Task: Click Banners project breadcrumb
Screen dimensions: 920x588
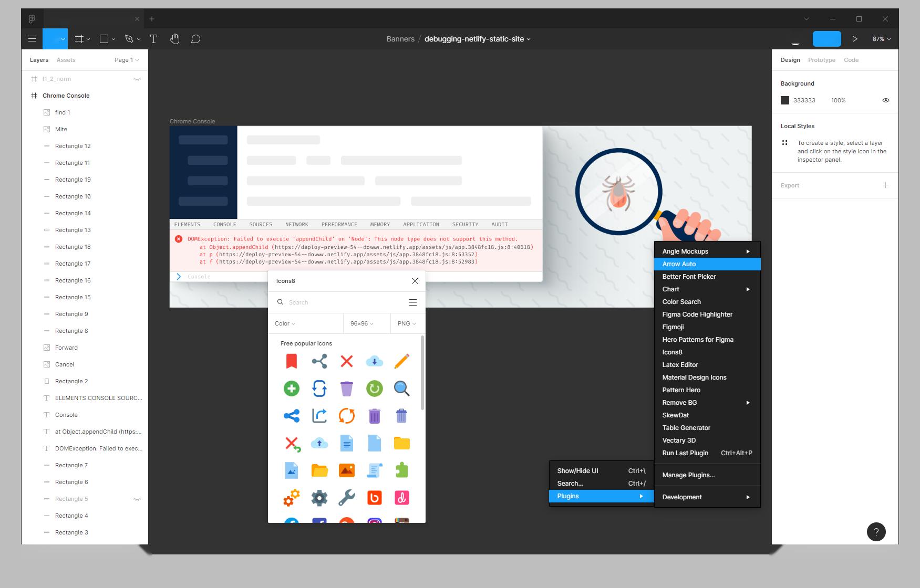Action: point(400,39)
